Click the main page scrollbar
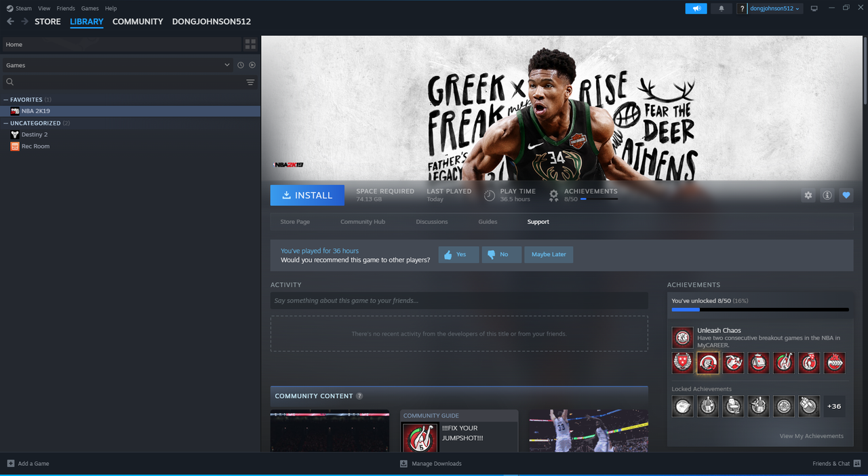 point(865,71)
